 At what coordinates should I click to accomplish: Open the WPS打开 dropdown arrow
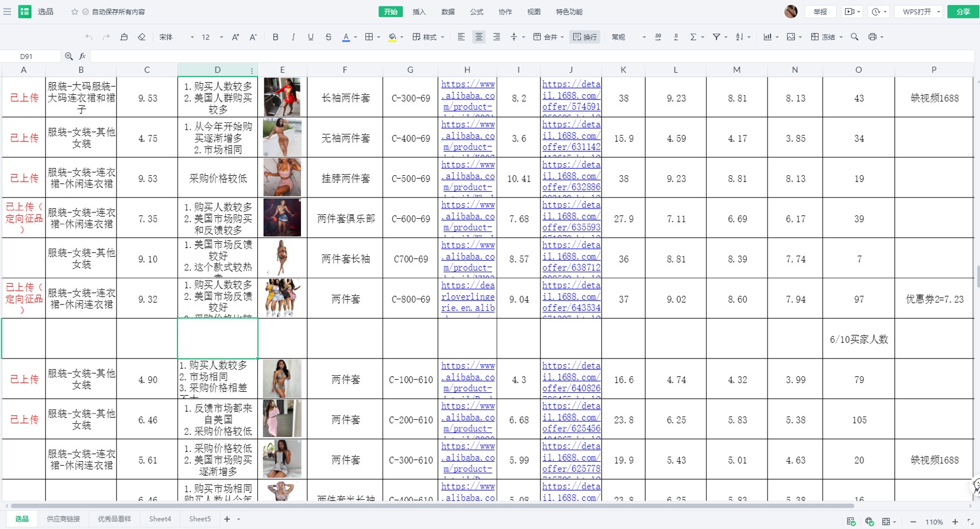[x=939, y=11]
